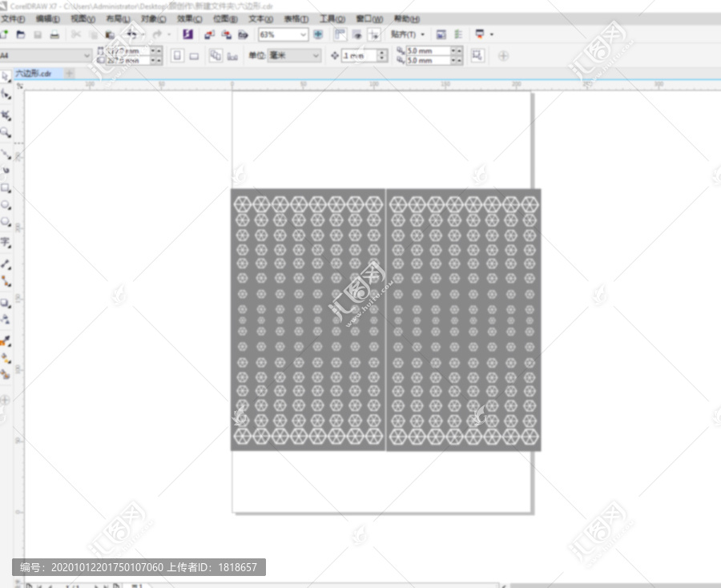Select the Parallel Dimension tool
721x588 pixels.
tap(6, 264)
